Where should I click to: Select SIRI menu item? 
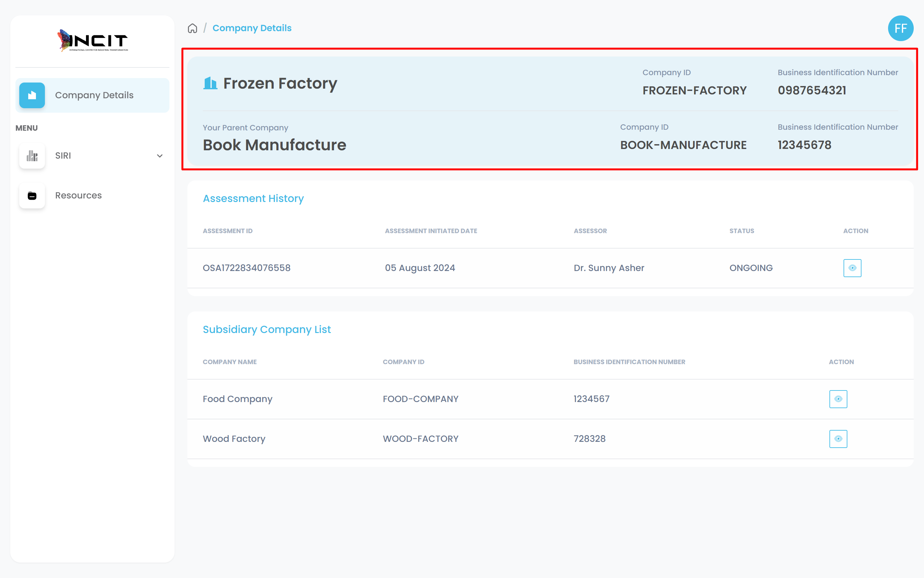(x=92, y=156)
